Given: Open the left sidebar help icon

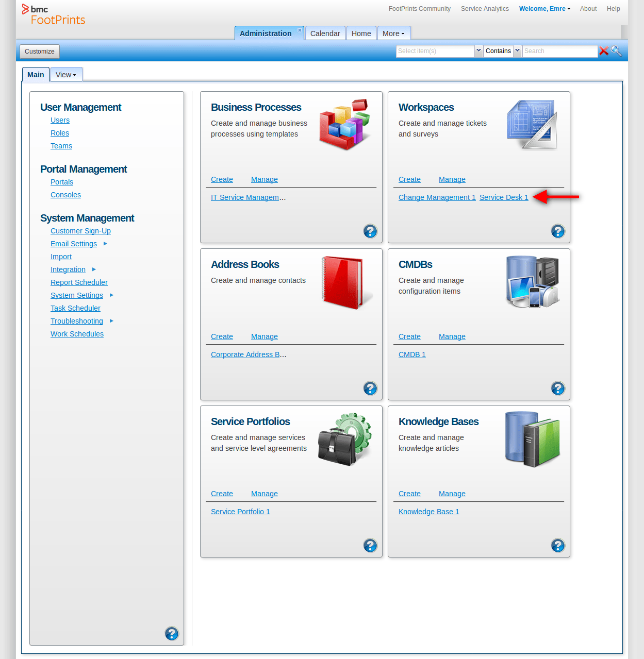Looking at the screenshot, I should coord(172,634).
